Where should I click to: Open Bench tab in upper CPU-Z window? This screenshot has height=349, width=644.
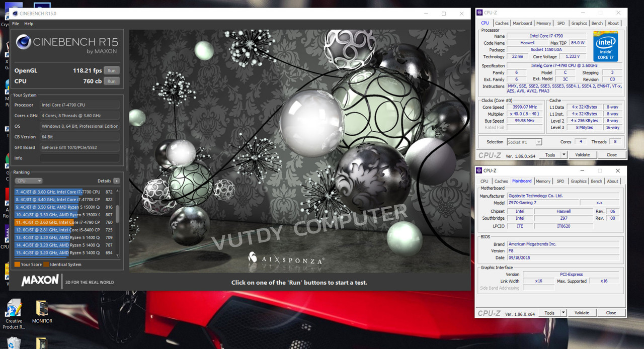tap(597, 23)
